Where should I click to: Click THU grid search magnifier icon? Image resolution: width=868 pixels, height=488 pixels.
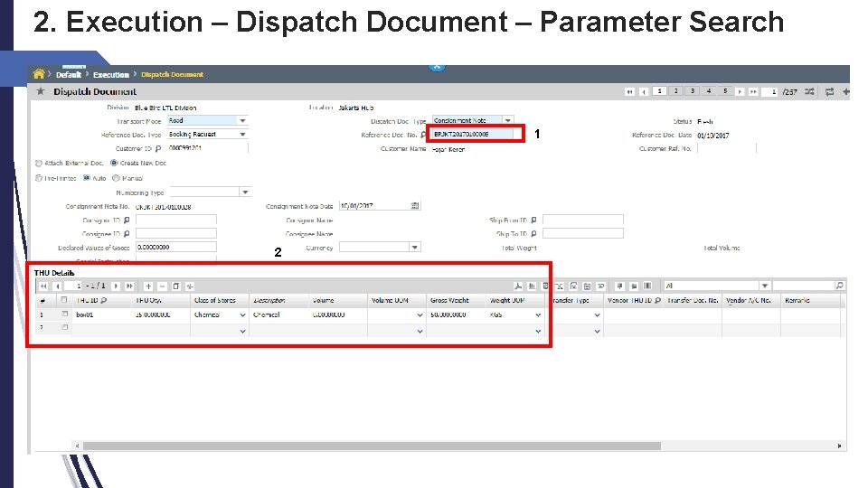tap(840, 286)
